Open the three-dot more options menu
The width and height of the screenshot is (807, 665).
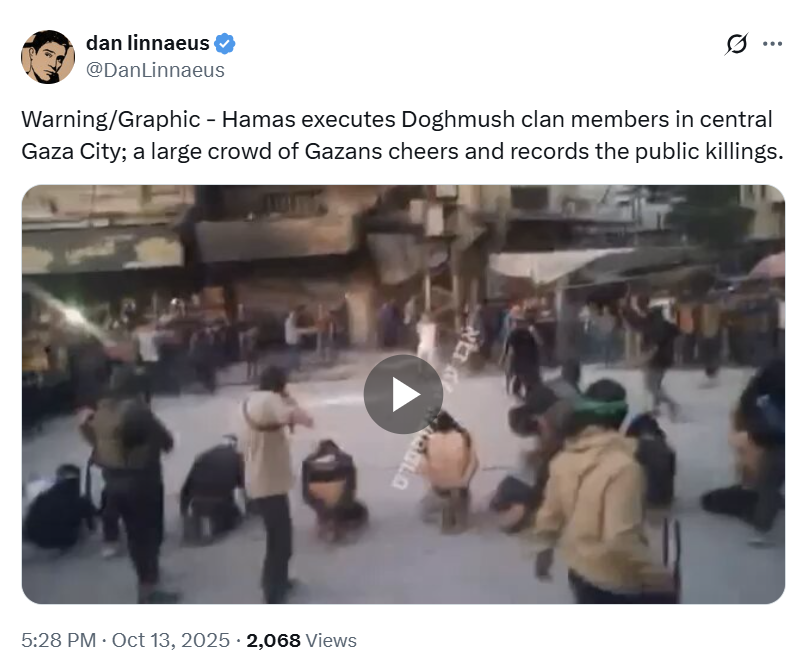(773, 44)
